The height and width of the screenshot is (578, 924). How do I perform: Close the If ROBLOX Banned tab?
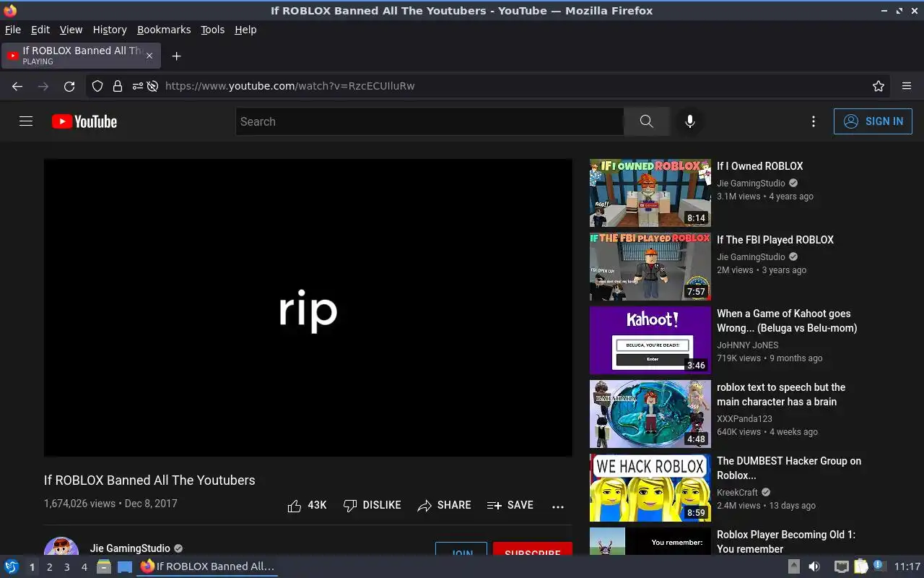149,56
